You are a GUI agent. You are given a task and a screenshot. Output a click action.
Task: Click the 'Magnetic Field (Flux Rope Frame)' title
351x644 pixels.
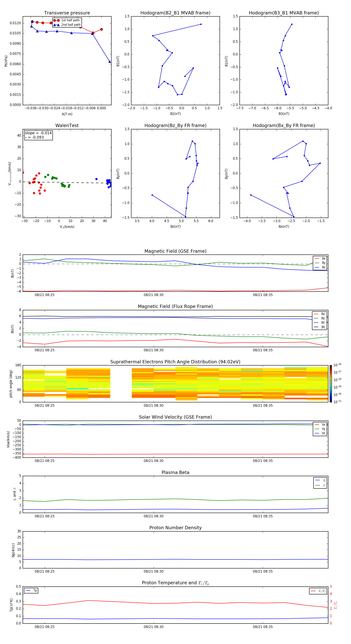175,307
